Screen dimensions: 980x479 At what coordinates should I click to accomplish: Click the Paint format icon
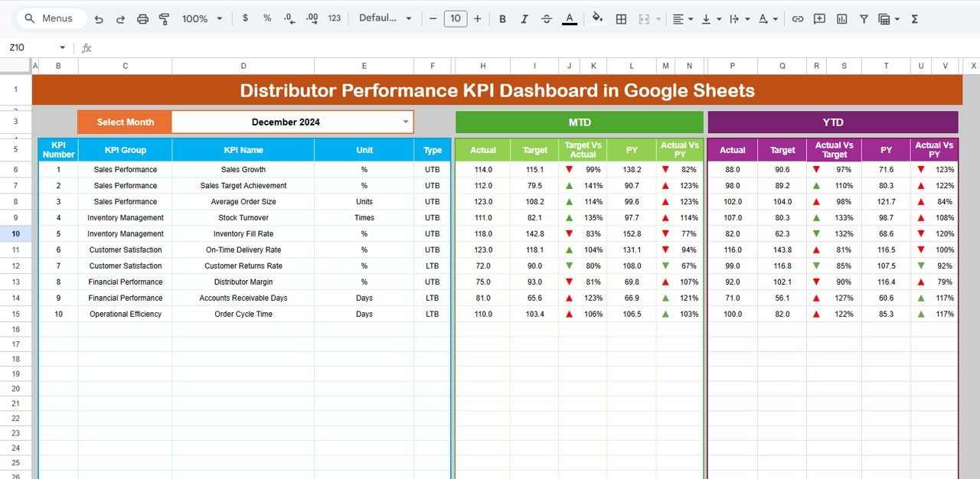(x=164, y=18)
